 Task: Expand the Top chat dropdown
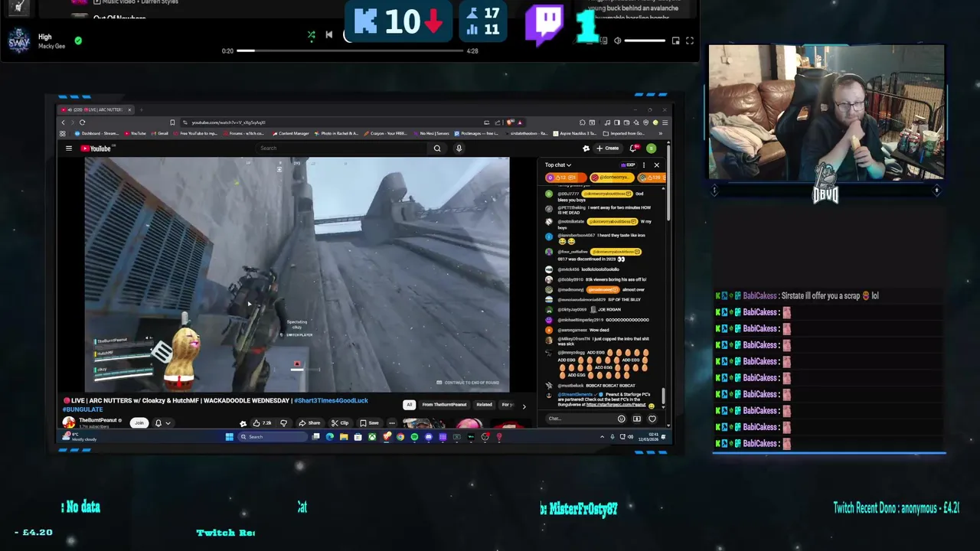(x=558, y=165)
